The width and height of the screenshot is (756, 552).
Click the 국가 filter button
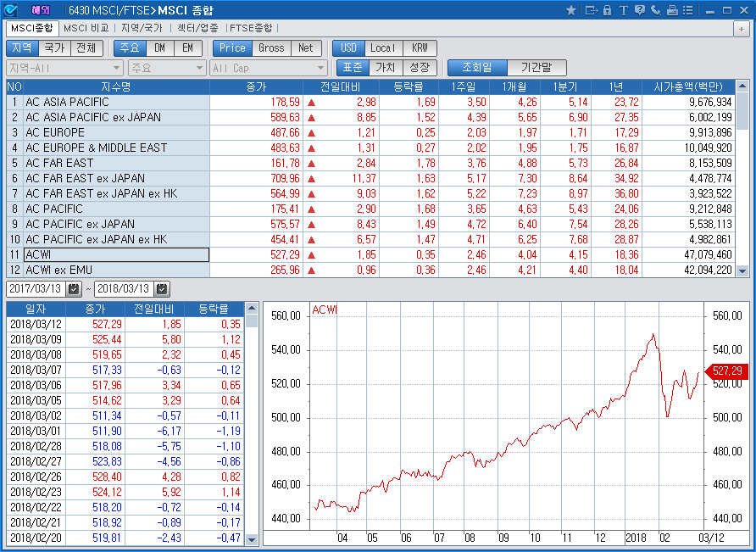[x=54, y=48]
